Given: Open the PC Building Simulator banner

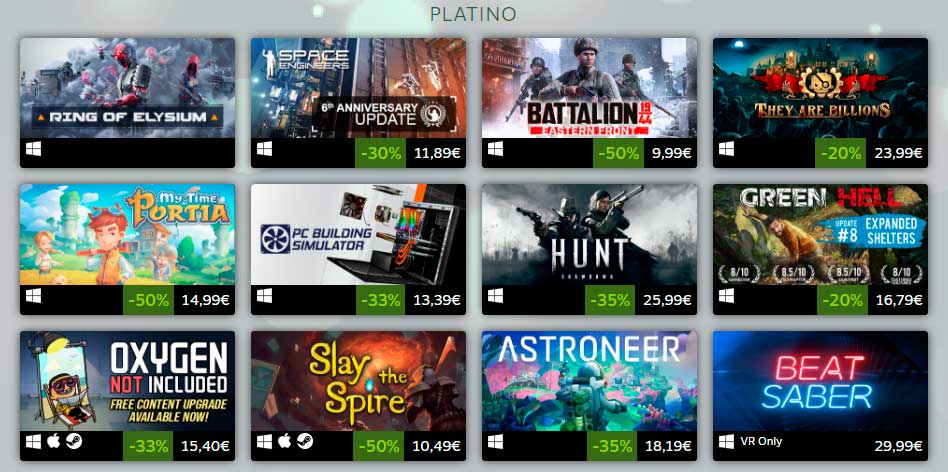Looking at the screenshot, I should pyautogui.click(x=359, y=234).
